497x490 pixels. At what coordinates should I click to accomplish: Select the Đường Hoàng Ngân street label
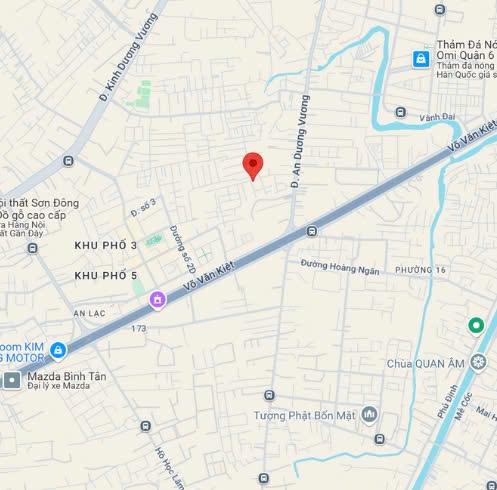tap(340, 267)
